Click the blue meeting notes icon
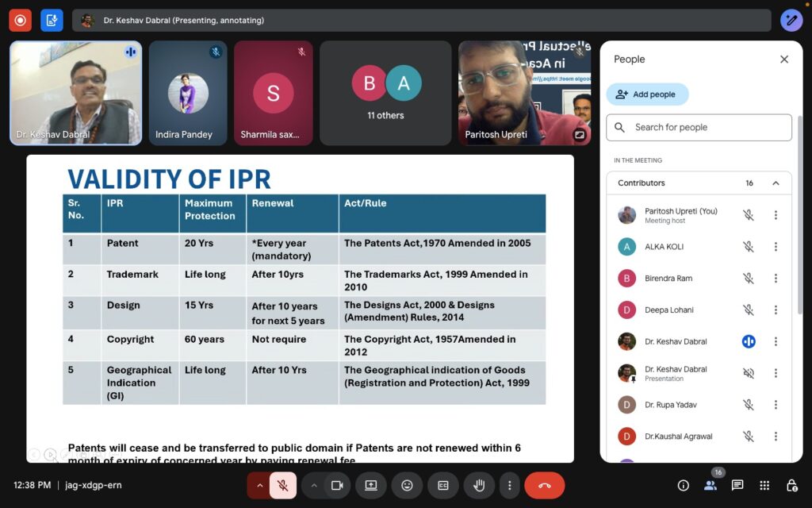The image size is (812, 508). pyautogui.click(x=52, y=20)
